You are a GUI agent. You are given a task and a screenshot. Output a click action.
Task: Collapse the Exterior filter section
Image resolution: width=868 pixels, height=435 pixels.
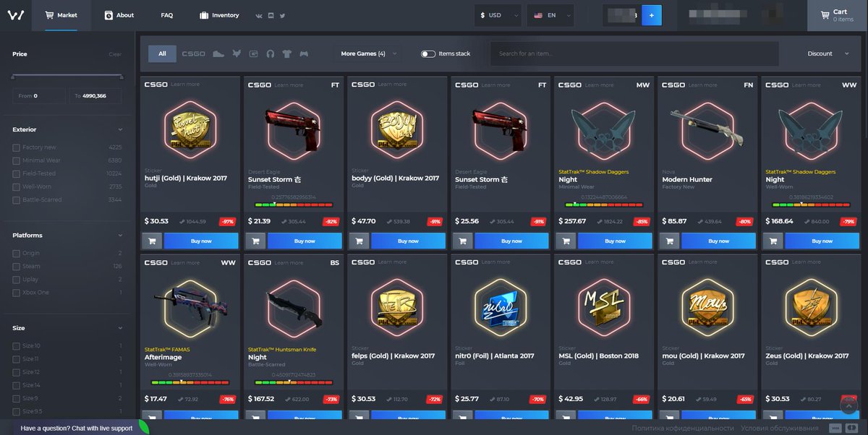pos(120,130)
